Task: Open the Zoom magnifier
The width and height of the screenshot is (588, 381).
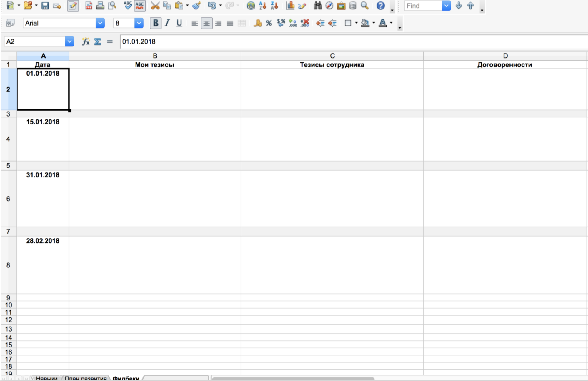Action: (365, 6)
